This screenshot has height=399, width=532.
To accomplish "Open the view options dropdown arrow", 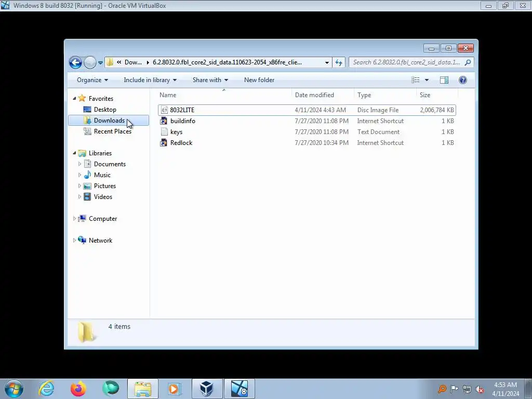I will click(x=427, y=80).
